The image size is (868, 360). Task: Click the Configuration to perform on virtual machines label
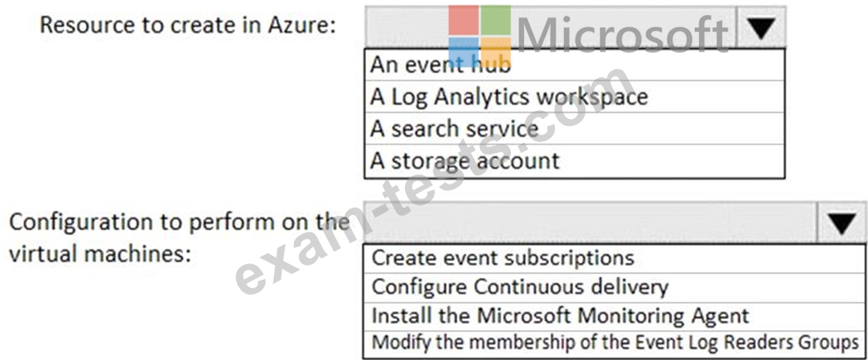pos(180,238)
